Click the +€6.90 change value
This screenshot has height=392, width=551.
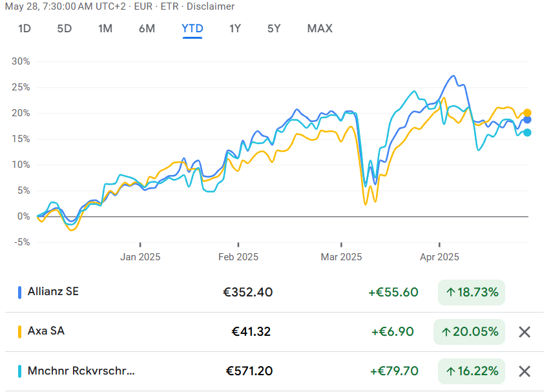393,331
